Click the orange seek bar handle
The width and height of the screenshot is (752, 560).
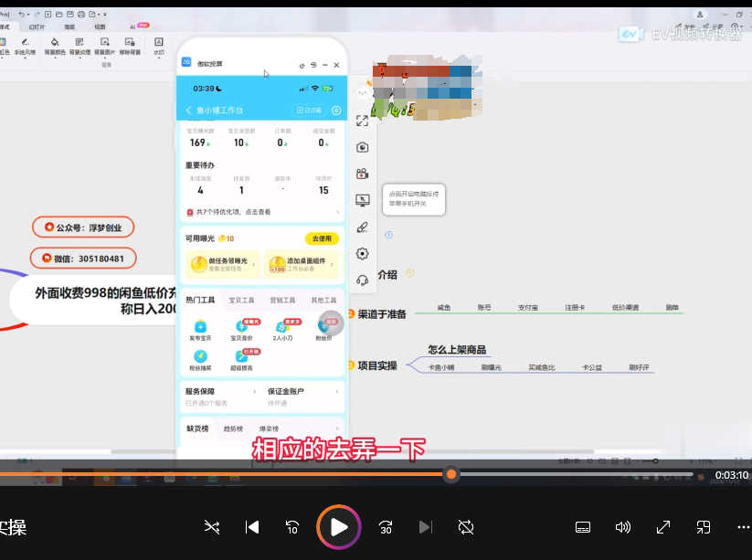pos(451,475)
